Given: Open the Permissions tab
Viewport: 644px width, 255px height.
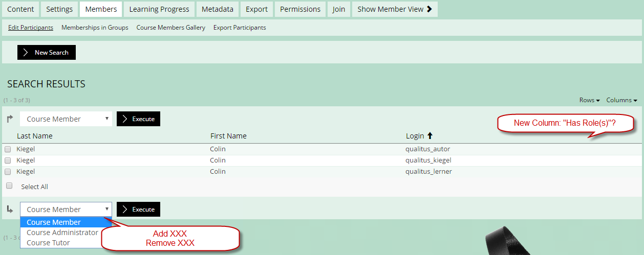Looking at the screenshot, I should pyautogui.click(x=300, y=9).
